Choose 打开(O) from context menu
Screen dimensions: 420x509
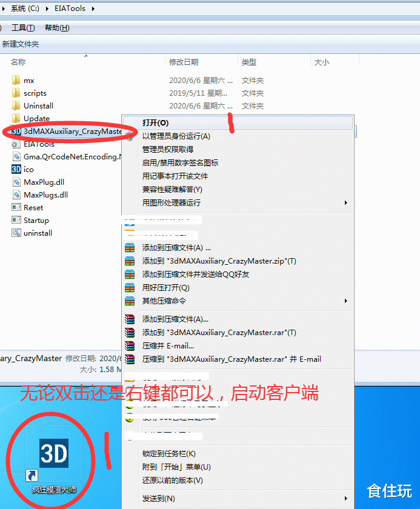238,122
